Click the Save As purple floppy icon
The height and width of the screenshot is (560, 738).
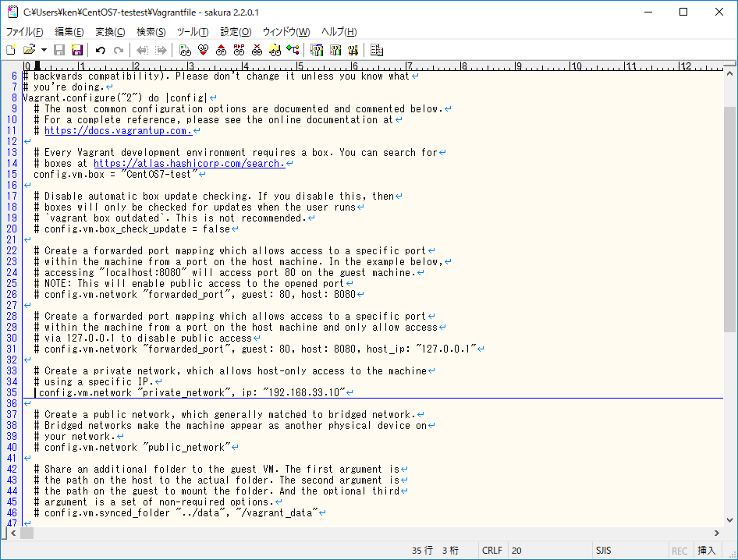[77, 50]
